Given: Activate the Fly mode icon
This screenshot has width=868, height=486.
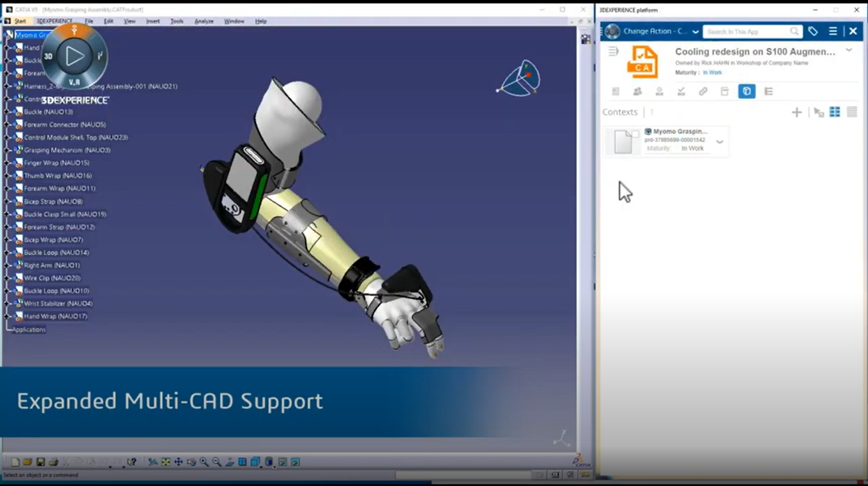Looking at the screenshot, I should (x=152, y=462).
